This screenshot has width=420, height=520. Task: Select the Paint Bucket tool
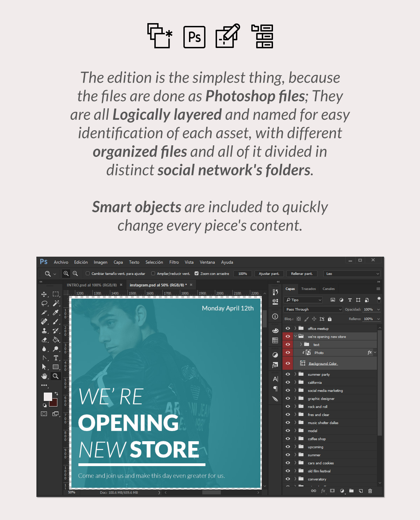[56, 340]
